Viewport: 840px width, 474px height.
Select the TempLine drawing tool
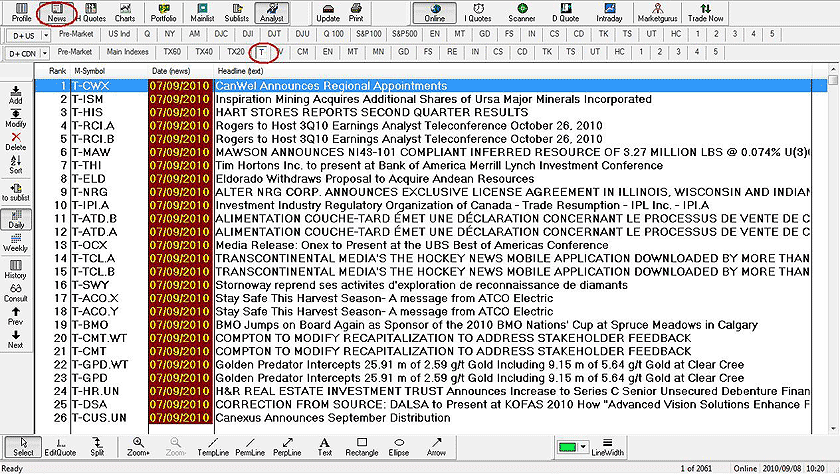coord(213,447)
